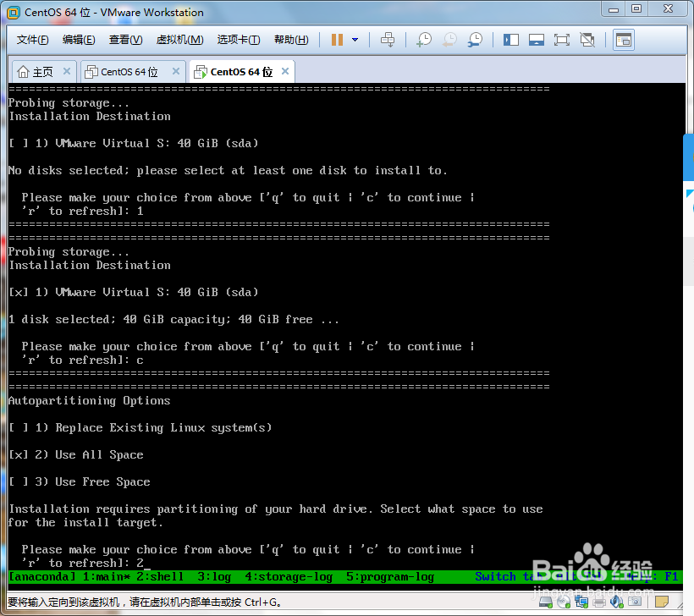Click the 'Use Free Space' option line

click(x=80, y=482)
